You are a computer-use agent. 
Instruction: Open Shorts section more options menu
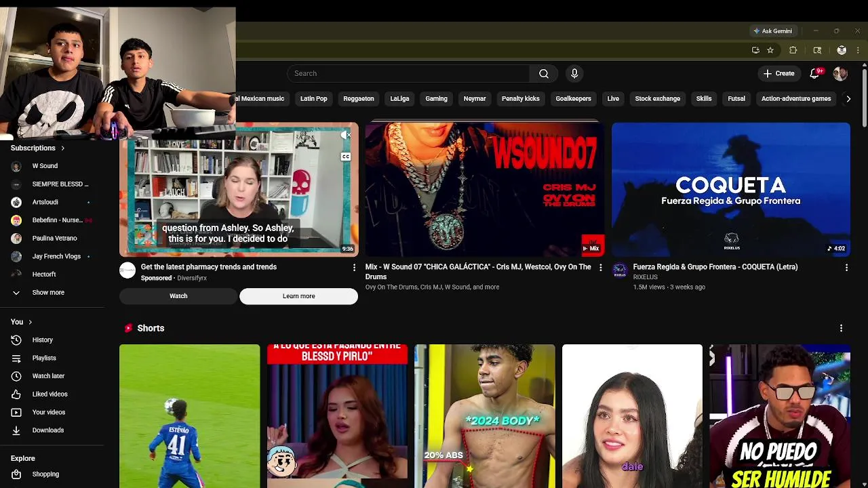[841, 328]
